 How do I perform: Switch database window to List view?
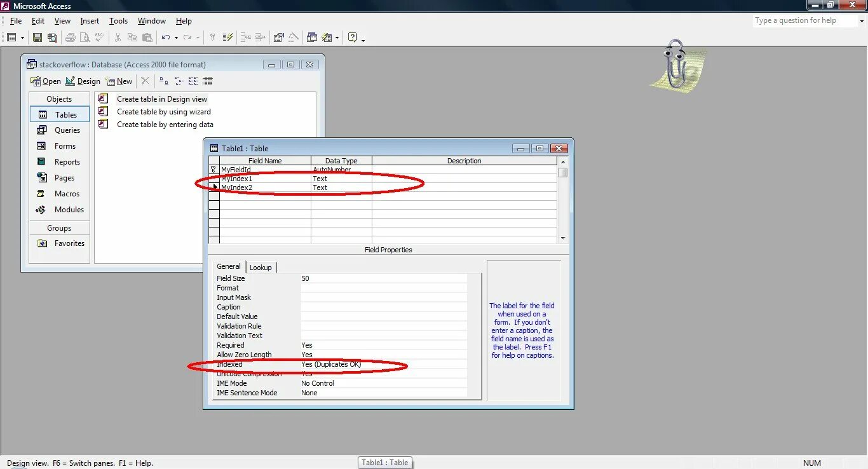point(193,81)
